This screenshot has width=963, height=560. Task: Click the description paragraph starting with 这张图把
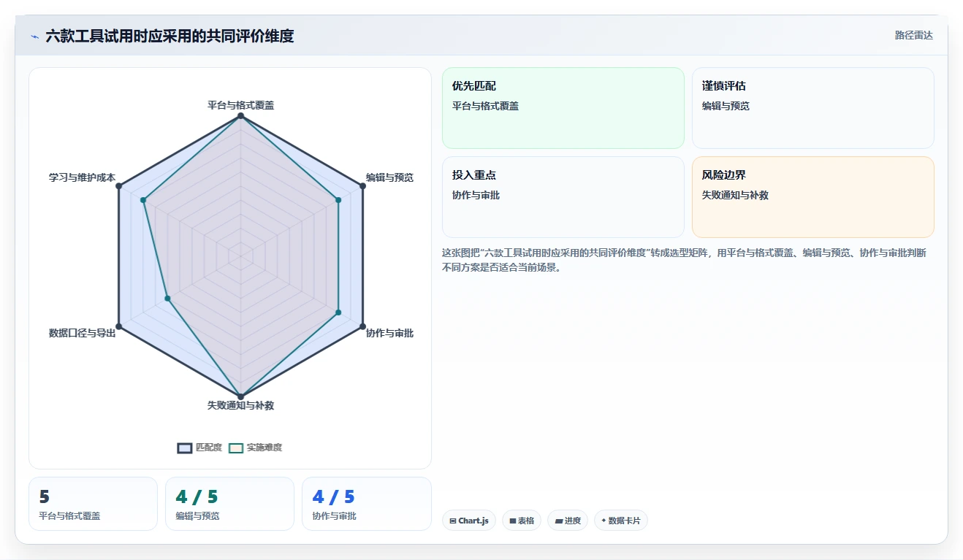click(685, 260)
